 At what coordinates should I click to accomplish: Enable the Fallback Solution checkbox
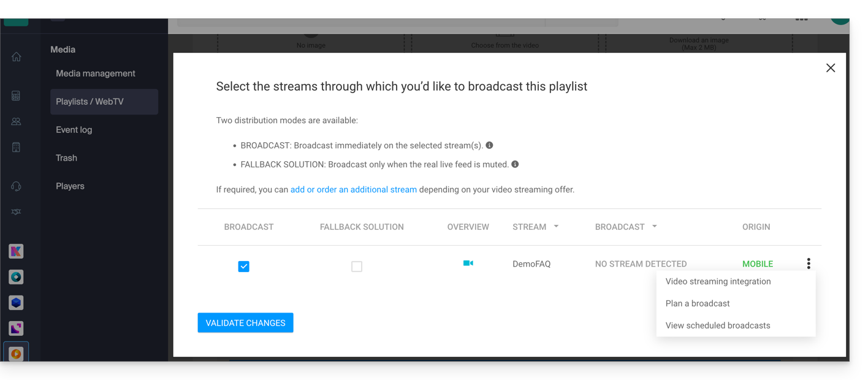point(357,267)
